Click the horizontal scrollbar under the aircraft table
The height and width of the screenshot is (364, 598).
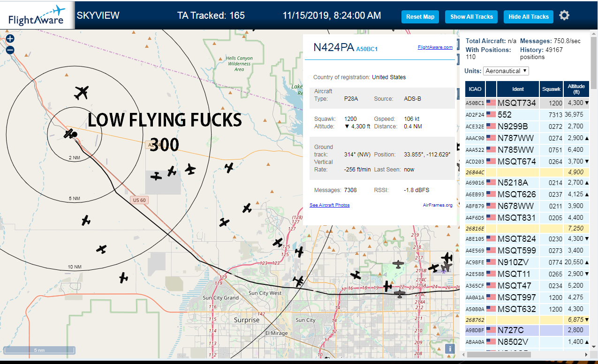click(498, 355)
